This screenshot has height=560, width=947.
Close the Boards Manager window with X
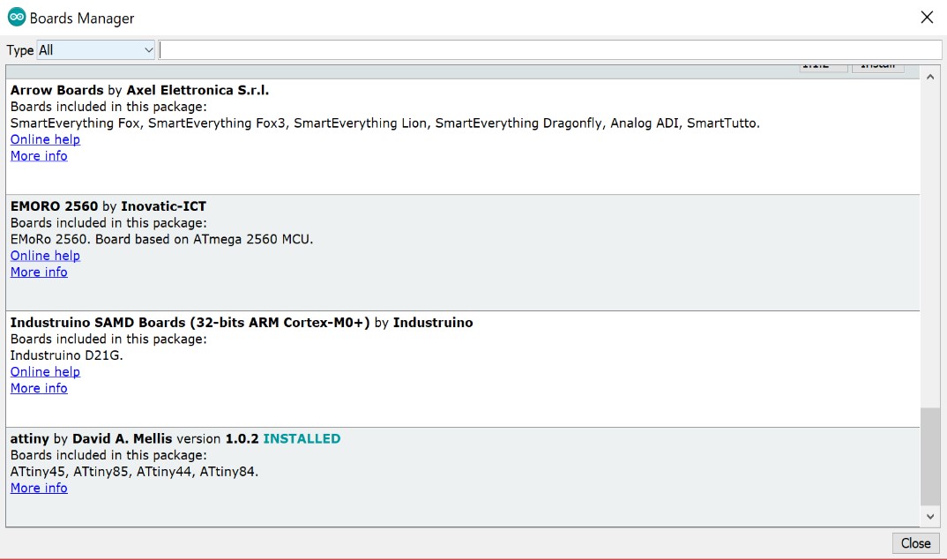[927, 18]
